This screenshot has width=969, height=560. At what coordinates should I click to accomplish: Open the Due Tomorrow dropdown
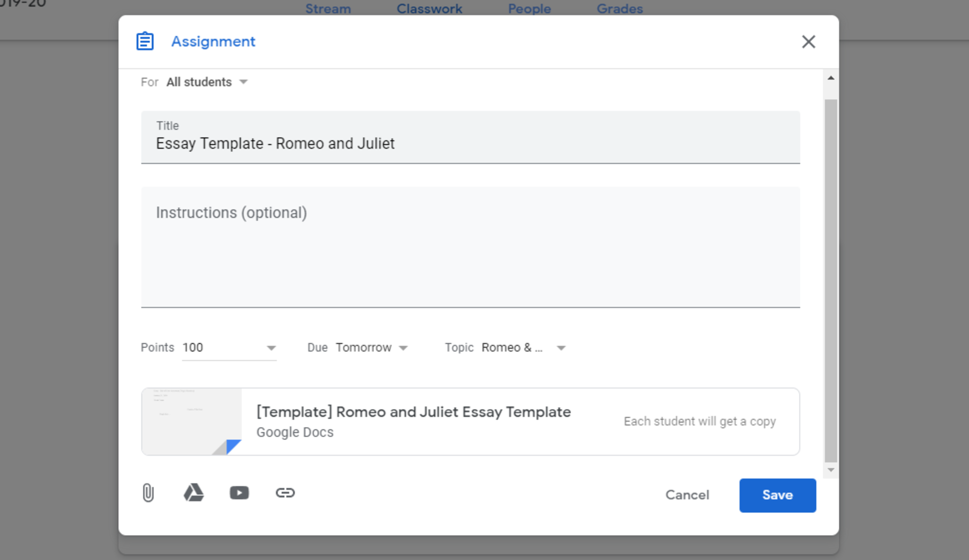tap(371, 348)
